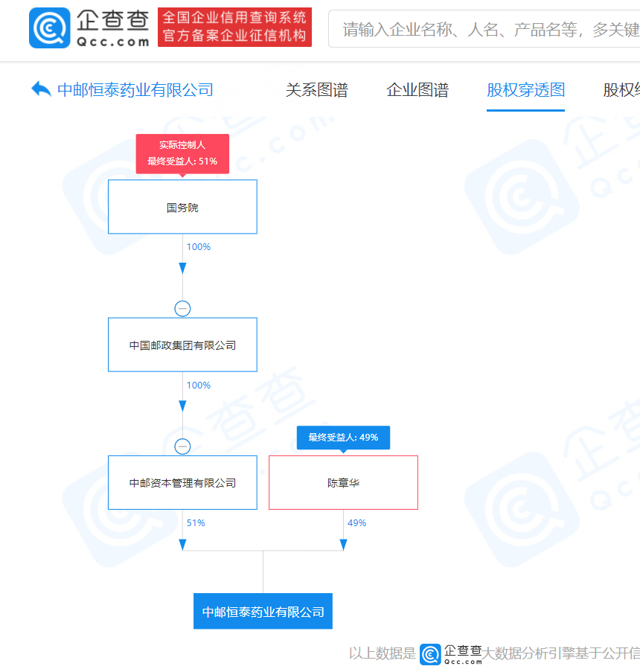Image resolution: width=640 pixels, height=672 pixels.
Task: Collapse the node above 中邮资本管理有限公司
Action: click(182, 447)
